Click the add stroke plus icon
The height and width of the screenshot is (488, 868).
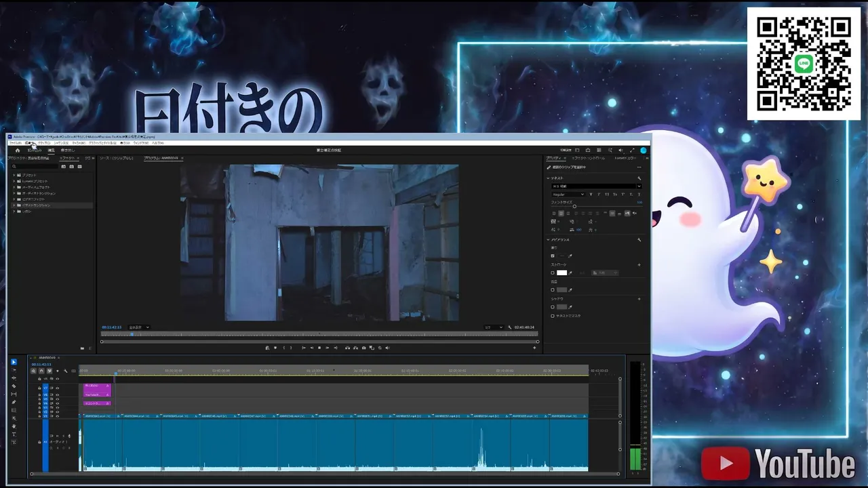(639, 265)
